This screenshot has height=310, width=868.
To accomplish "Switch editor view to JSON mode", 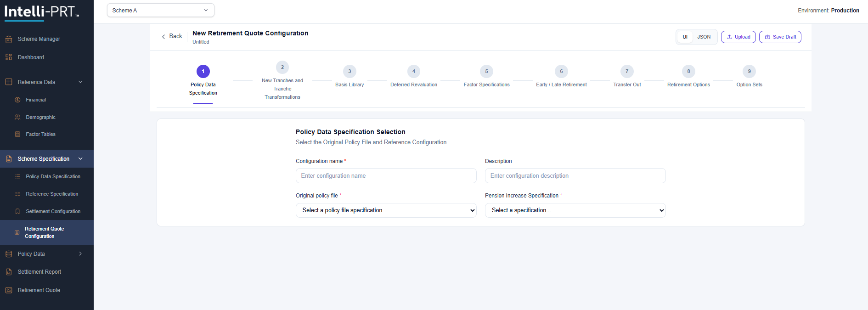I will tap(704, 37).
